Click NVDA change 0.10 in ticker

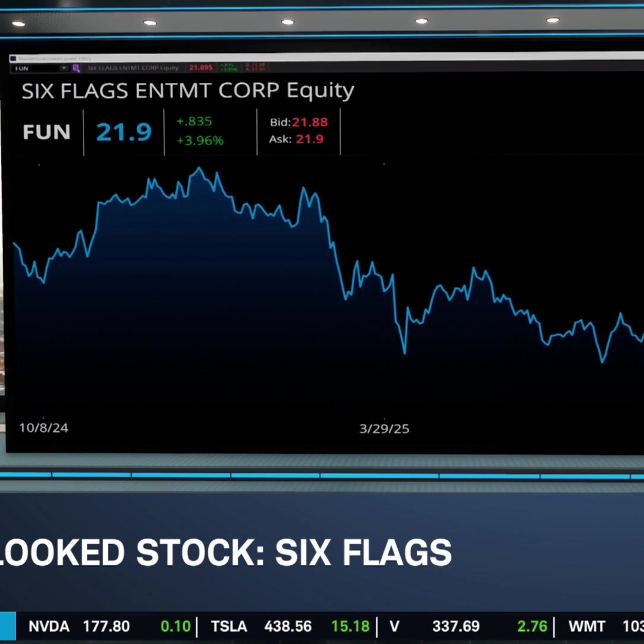175,626
